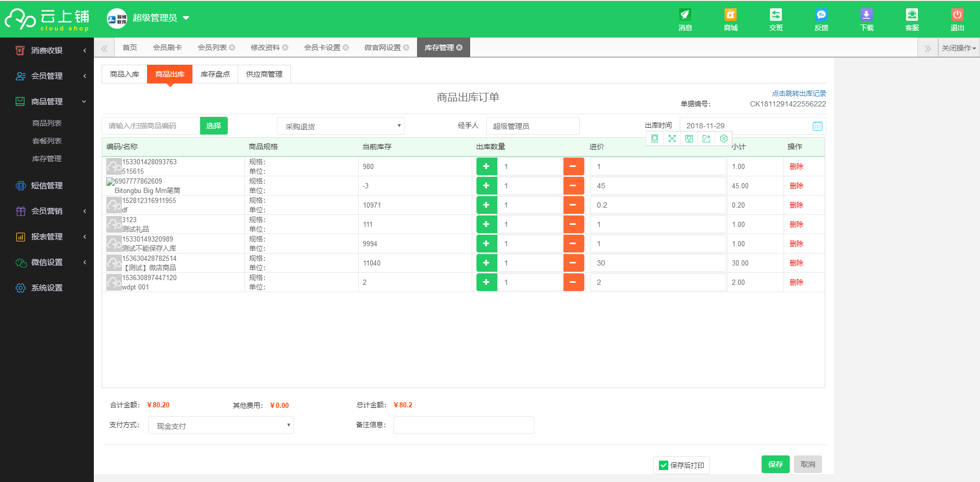The height and width of the screenshot is (482, 980).
Task: Open the 商城 store icon
Action: click(730, 19)
